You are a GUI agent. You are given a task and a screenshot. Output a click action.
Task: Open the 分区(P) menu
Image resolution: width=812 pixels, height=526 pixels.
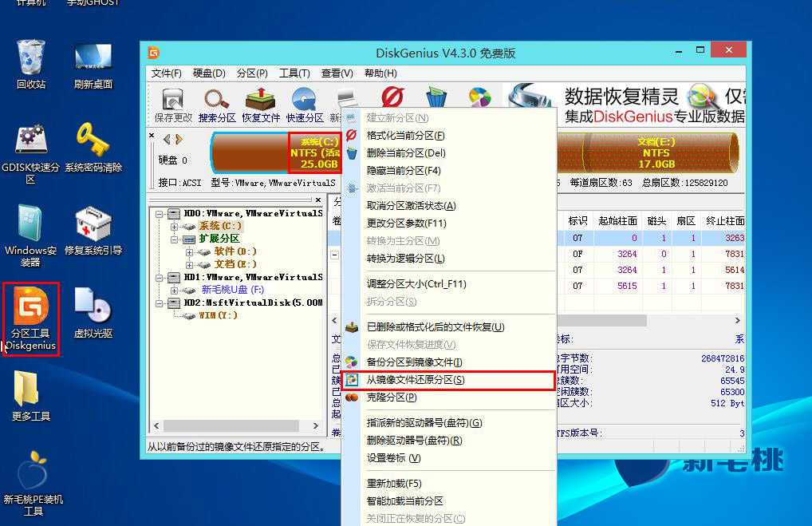(252, 73)
